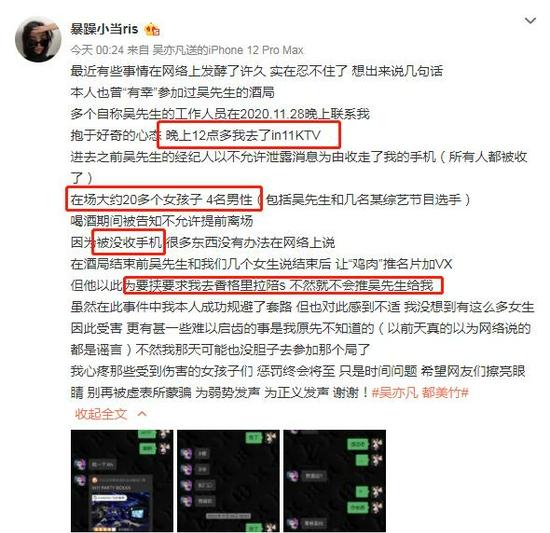Image resolution: width=550 pixels, height=533 pixels.
Task: Click the VIP crown badge beside username
Action: pos(152,29)
